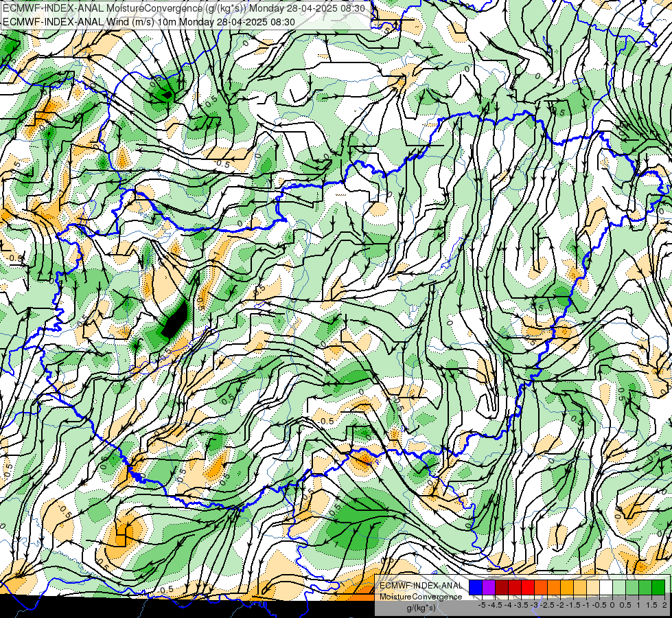Pick the orange swatch between -2.5 and -2
672x618 pixels.
coord(554,587)
